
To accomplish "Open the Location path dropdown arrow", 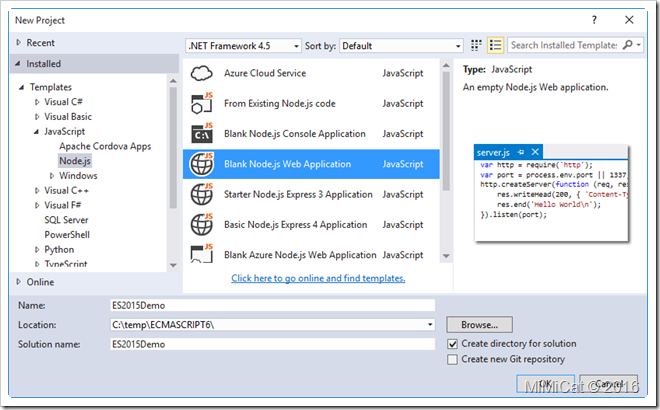I will (x=430, y=325).
